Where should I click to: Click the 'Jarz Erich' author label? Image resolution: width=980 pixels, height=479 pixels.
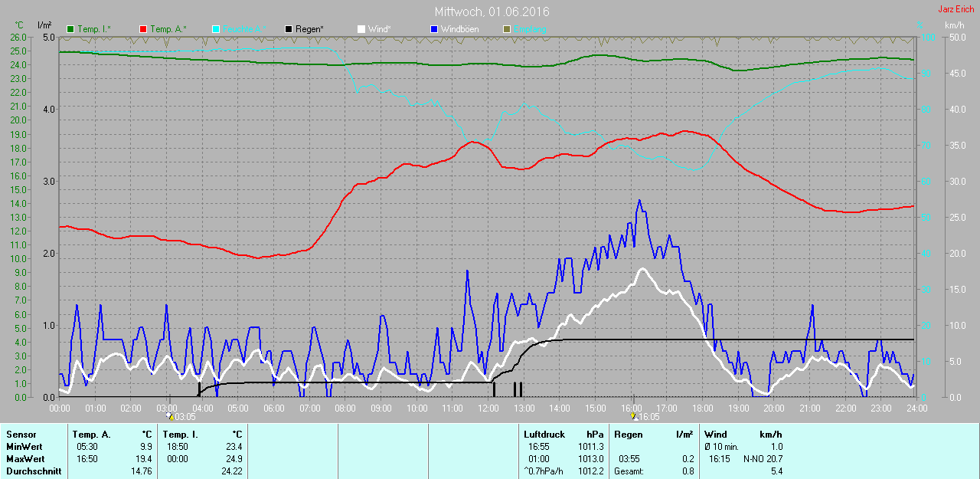[956, 9]
